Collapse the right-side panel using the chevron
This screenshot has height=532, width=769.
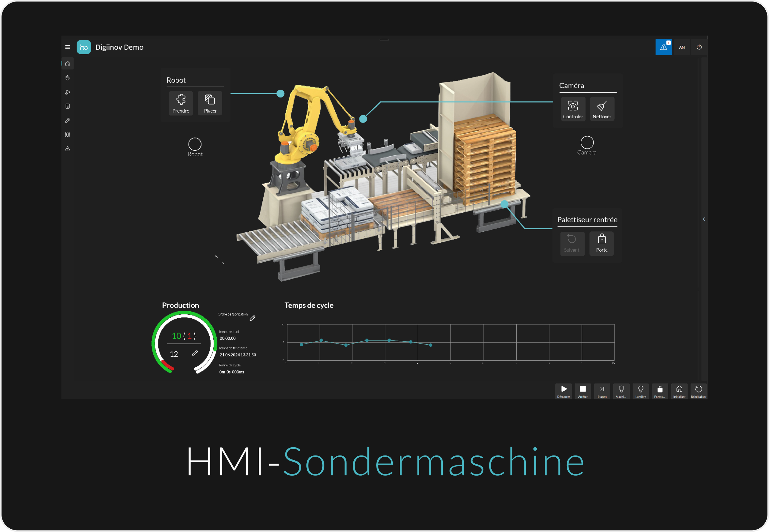click(x=704, y=219)
